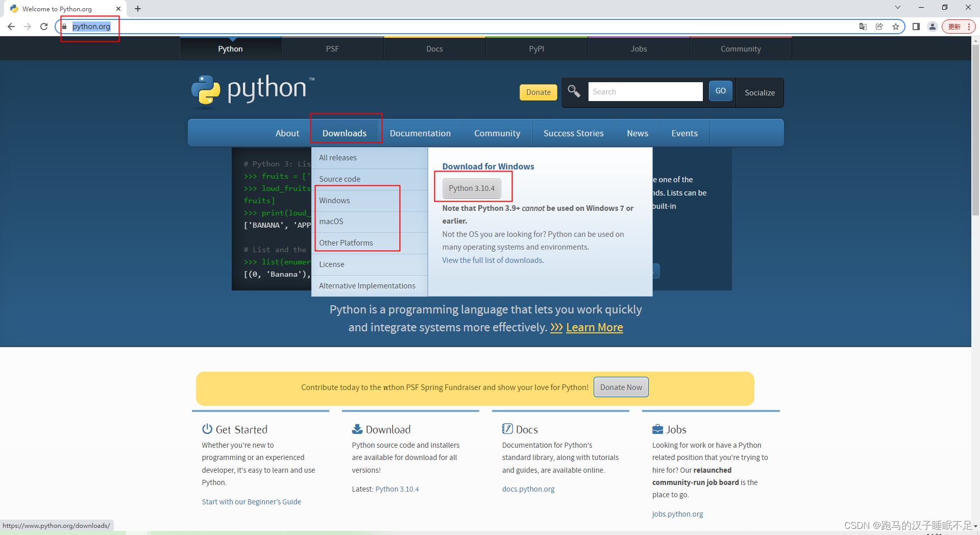Select the PyPI top tab
The width and height of the screenshot is (980, 535).
(x=536, y=49)
